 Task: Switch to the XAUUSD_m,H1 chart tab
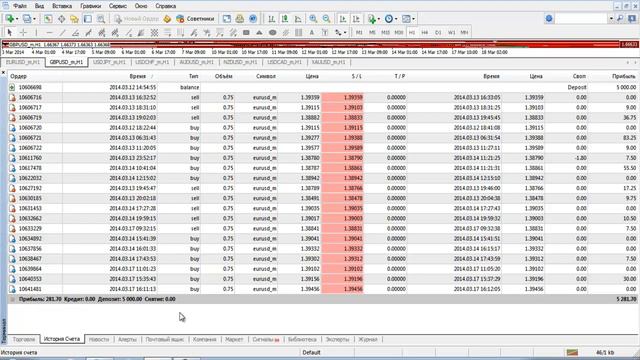pos(329,62)
